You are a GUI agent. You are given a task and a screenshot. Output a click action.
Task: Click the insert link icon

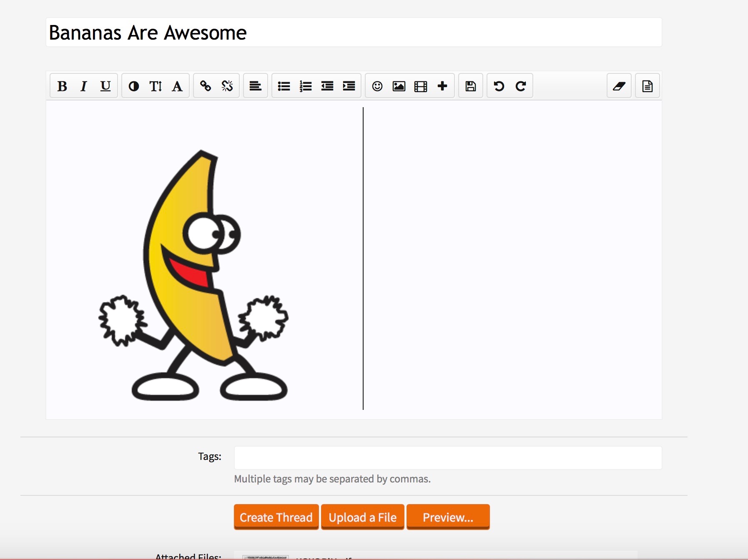(x=206, y=86)
